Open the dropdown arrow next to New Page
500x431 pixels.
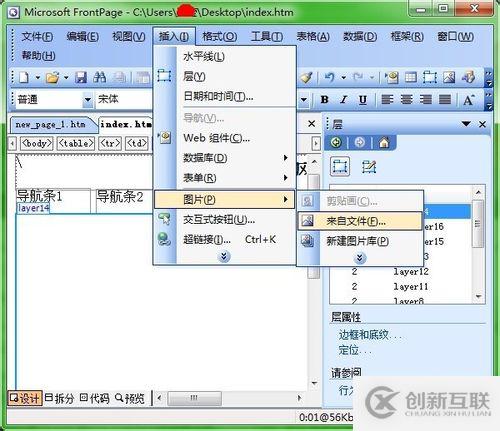pos(37,78)
